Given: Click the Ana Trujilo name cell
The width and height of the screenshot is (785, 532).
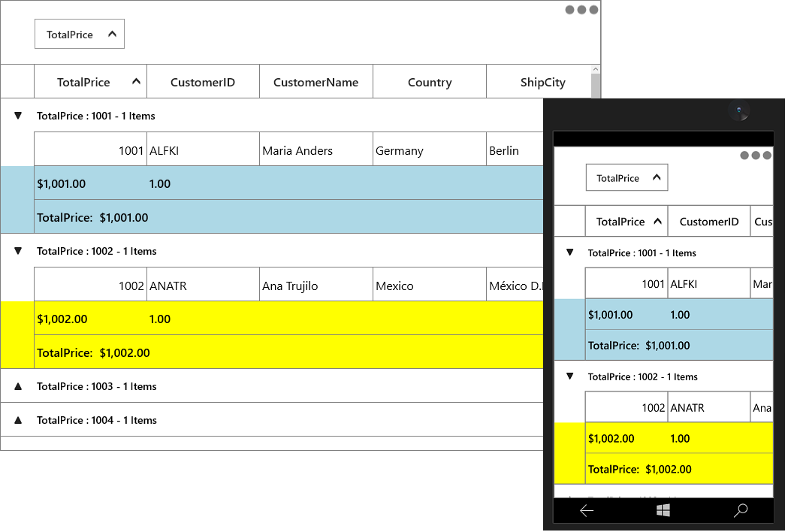Looking at the screenshot, I should click(316, 285).
